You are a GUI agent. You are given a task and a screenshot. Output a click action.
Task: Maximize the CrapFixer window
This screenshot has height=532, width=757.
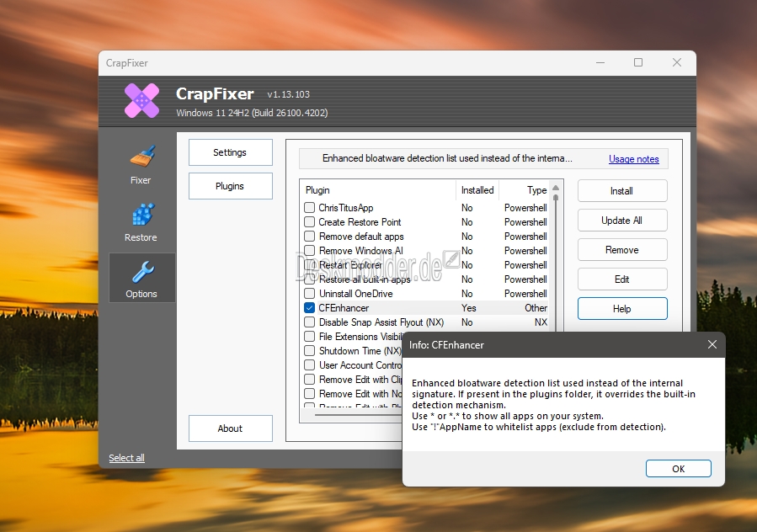tap(638, 63)
